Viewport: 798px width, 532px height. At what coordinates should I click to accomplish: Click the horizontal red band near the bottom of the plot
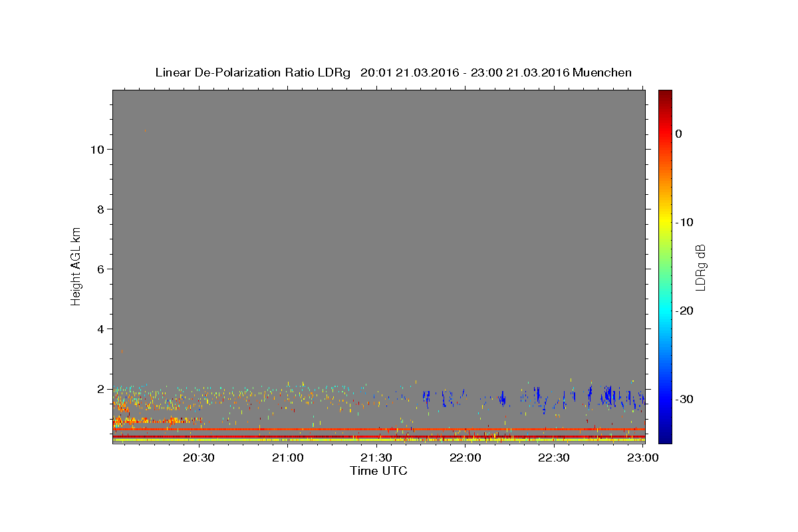(x=378, y=430)
